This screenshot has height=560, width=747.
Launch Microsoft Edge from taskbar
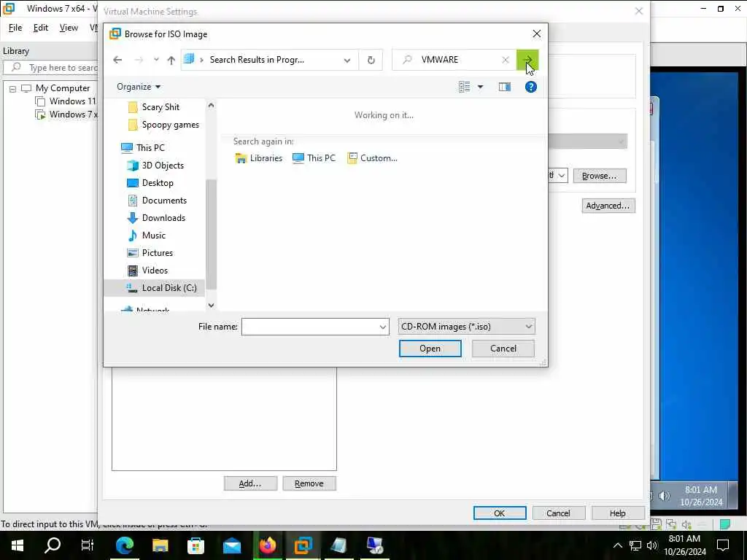[x=124, y=545]
